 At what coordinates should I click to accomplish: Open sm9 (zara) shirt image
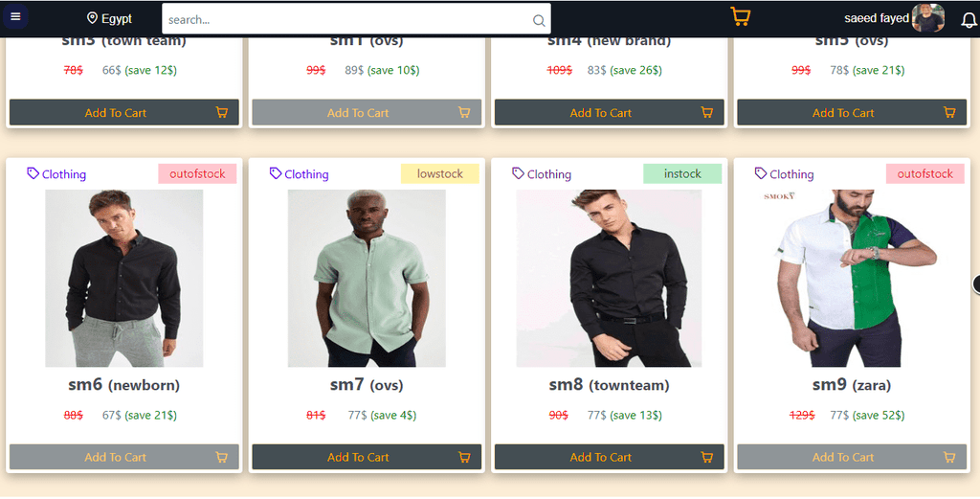[x=852, y=279]
